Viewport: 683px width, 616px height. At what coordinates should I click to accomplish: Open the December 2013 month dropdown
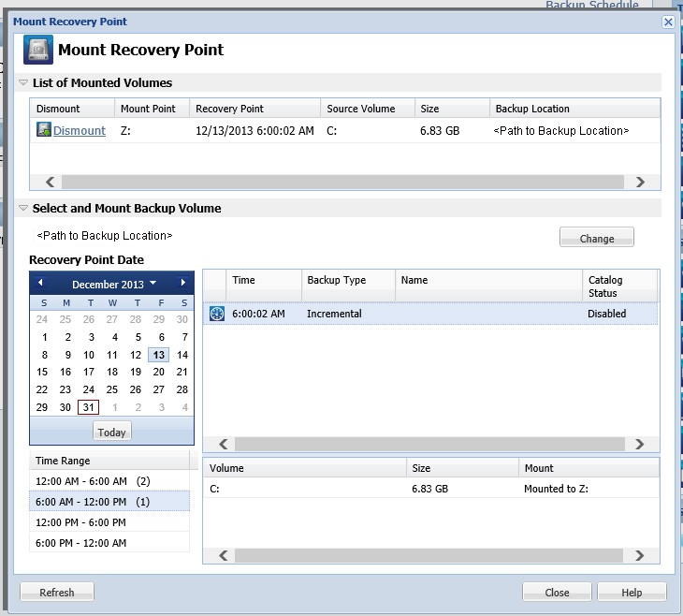tap(153, 284)
